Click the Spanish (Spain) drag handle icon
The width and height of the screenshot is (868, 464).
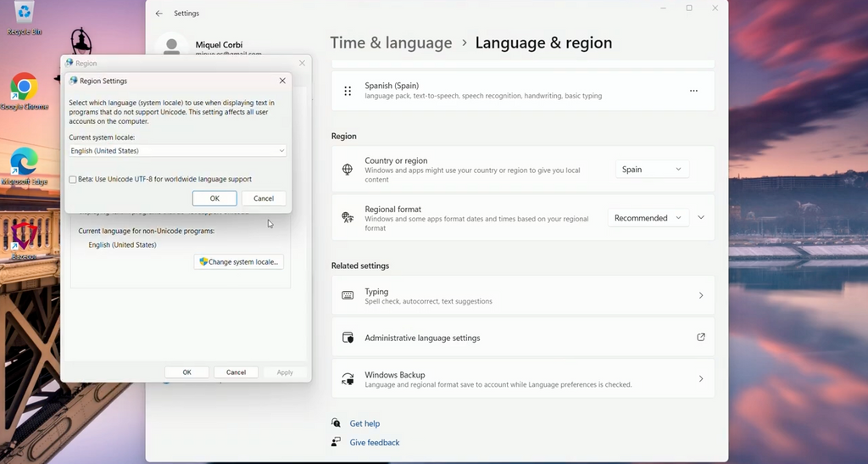[x=348, y=91]
